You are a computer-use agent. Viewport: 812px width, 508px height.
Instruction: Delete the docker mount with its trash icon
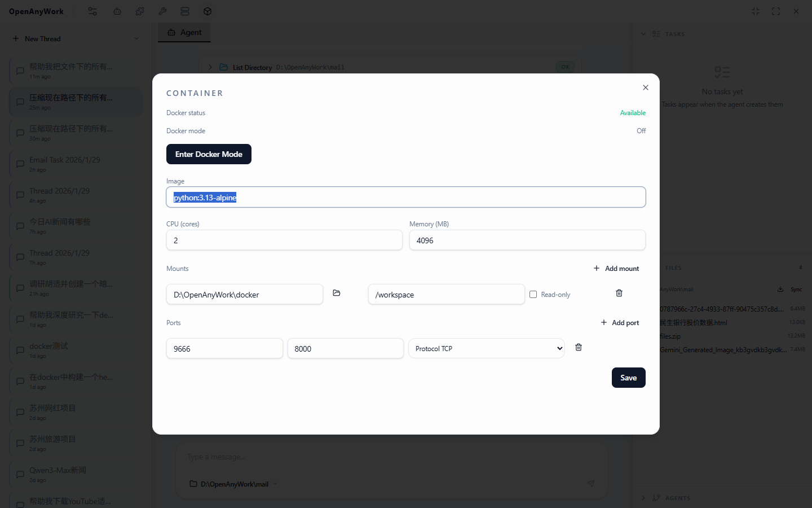[619, 293]
